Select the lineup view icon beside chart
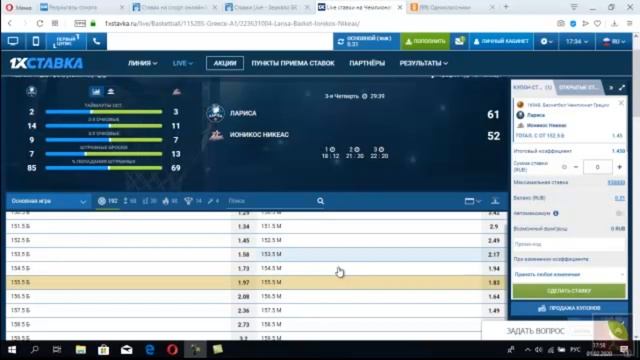This screenshot has height=360, width=640. pos(111,91)
